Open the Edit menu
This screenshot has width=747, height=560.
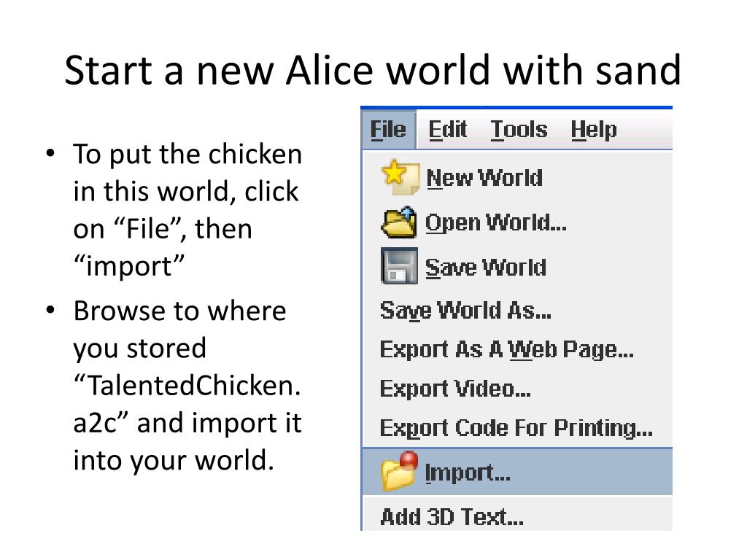click(x=447, y=129)
